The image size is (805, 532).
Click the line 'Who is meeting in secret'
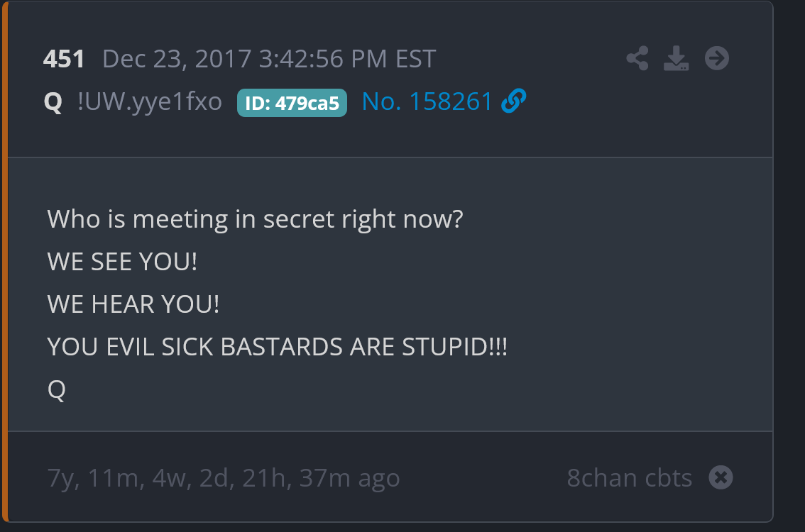coord(255,219)
